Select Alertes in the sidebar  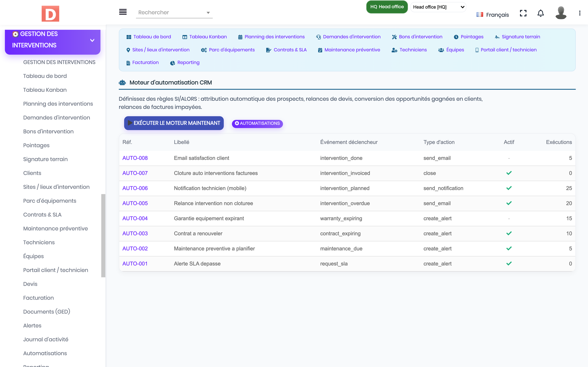pos(32,326)
